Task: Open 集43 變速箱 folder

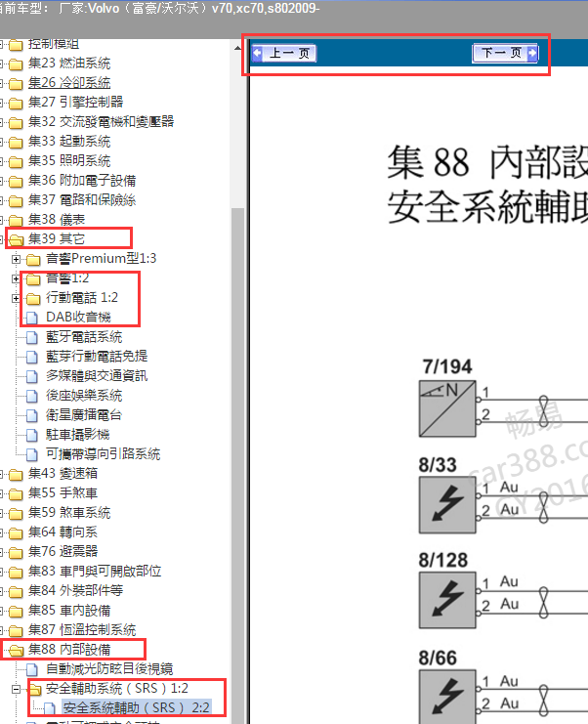Action: pos(63,473)
